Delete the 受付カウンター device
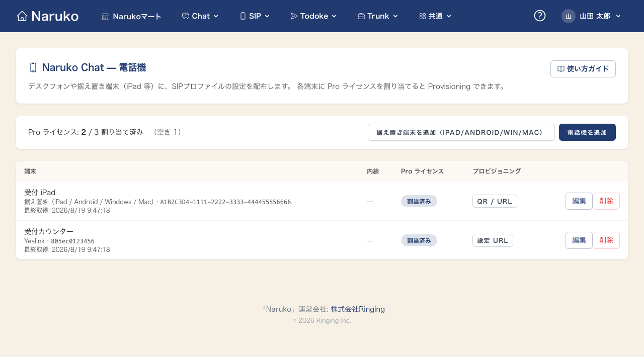 pyautogui.click(x=606, y=240)
